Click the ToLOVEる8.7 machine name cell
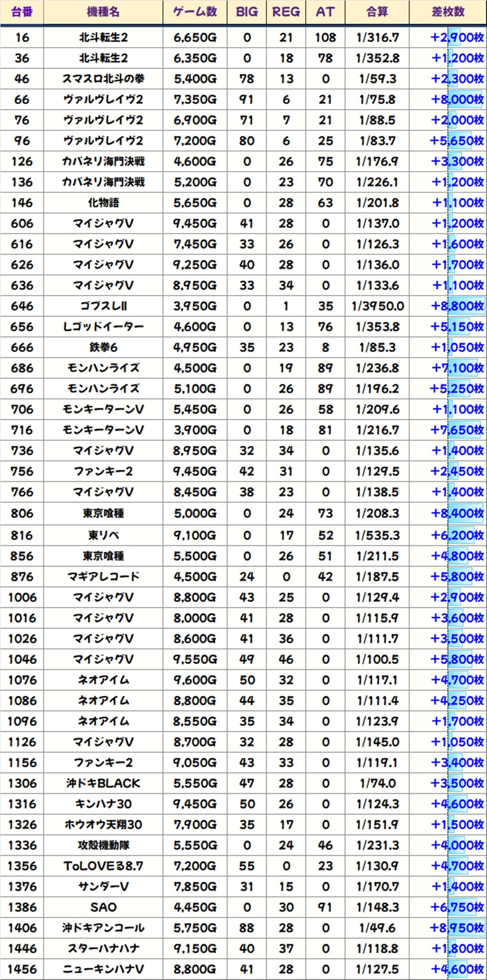This screenshot has width=487, height=980. coord(103,866)
